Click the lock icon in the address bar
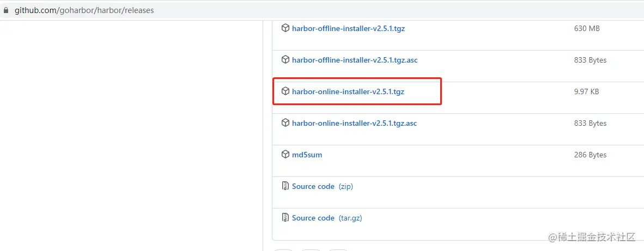 point(6,11)
